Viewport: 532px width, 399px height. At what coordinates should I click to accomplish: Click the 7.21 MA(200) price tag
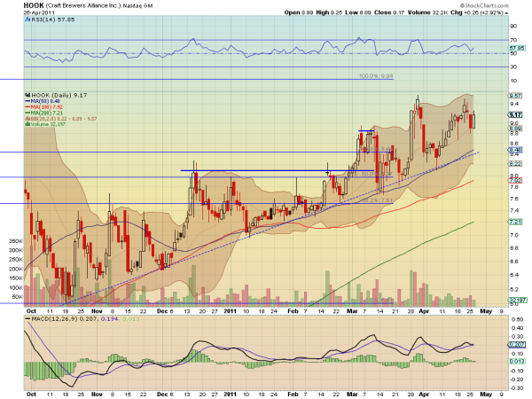[x=515, y=222]
